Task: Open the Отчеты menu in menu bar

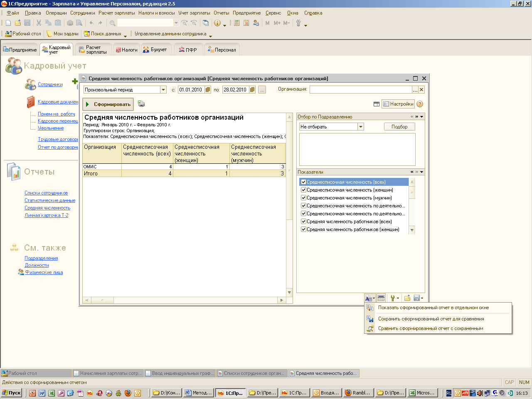Action: 222,13
